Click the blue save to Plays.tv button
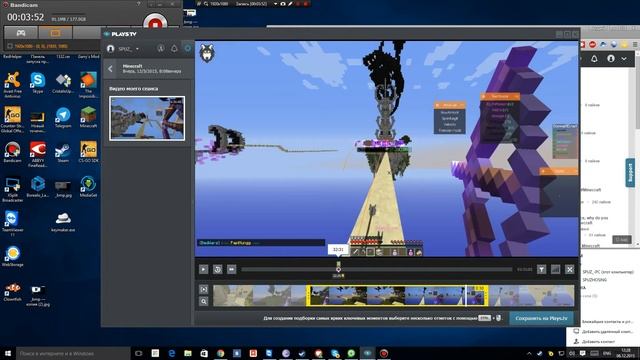Screen dimensions: 640x360 coord(541,318)
